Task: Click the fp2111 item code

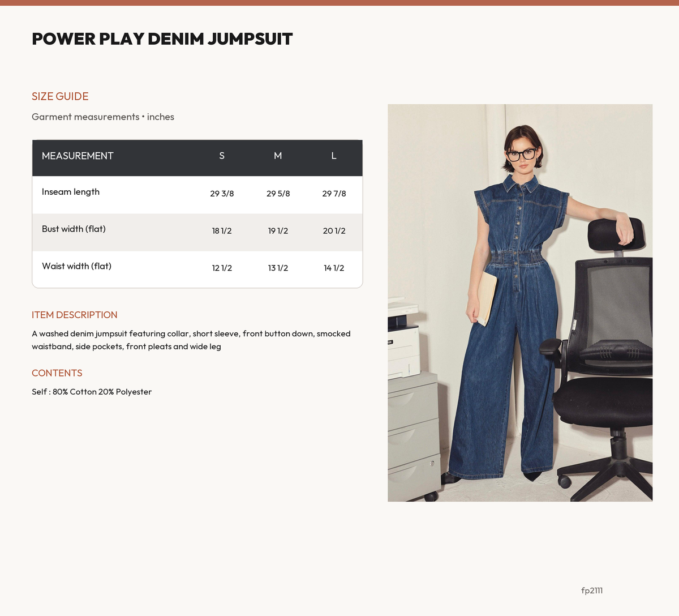Action: coord(592,591)
